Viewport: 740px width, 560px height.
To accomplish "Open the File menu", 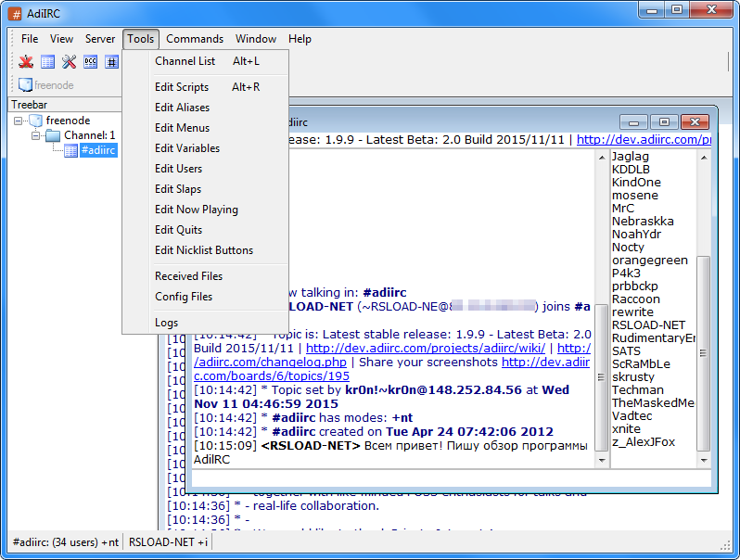I will 30,39.
